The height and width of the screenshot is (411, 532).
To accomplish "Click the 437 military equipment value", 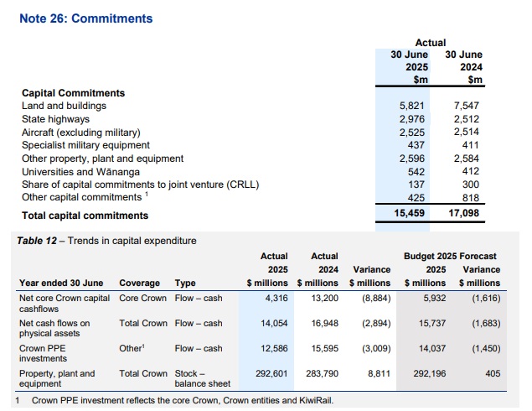I will click(x=416, y=145).
